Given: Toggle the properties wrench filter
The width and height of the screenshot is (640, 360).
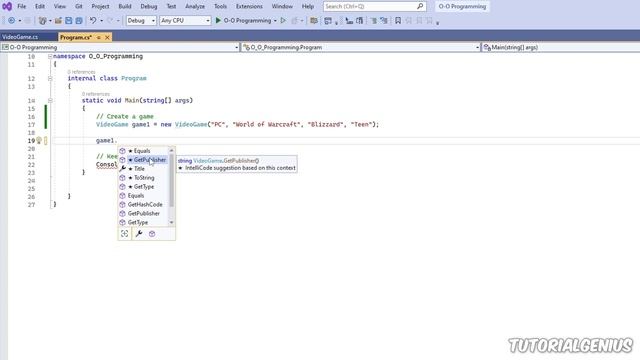Looking at the screenshot, I should tap(139, 233).
